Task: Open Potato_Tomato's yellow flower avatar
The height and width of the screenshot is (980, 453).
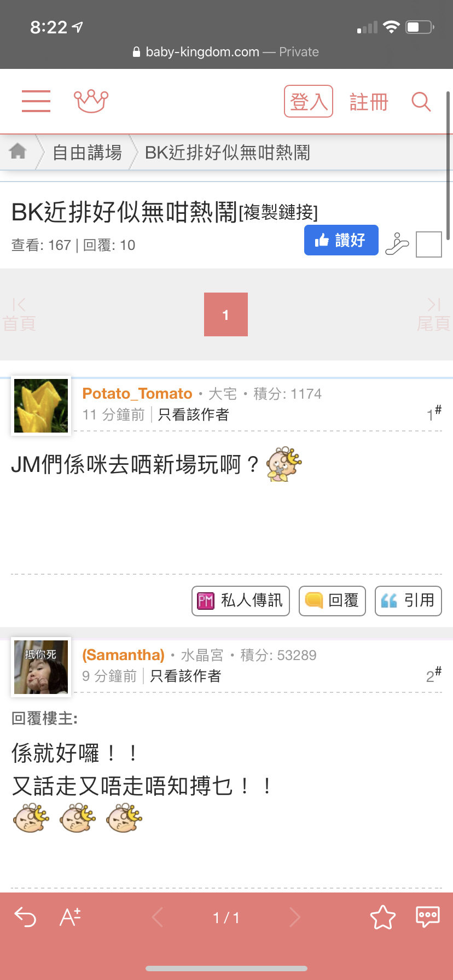Action: point(41,406)
